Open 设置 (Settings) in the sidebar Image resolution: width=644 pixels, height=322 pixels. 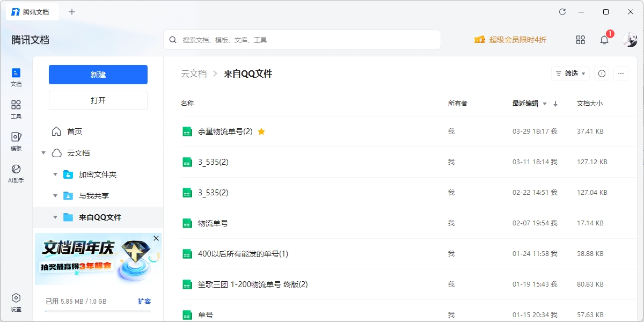(16, 302)
